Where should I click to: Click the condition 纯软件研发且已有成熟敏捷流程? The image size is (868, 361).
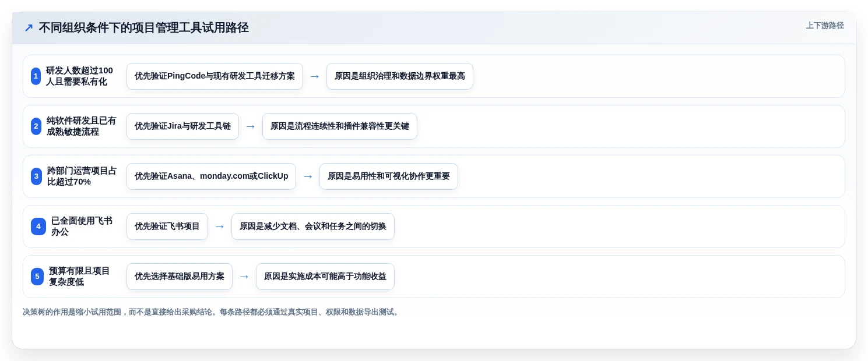pyautogui.click(x=82, y=126)
